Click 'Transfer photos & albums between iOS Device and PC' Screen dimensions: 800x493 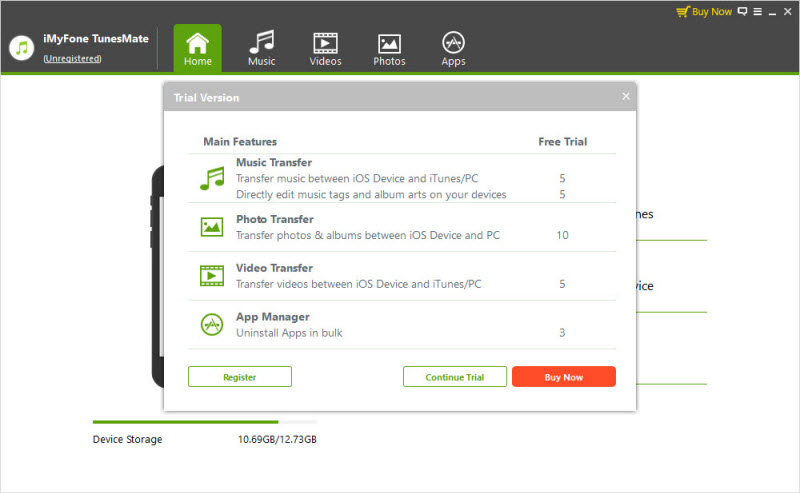(368, 235)
